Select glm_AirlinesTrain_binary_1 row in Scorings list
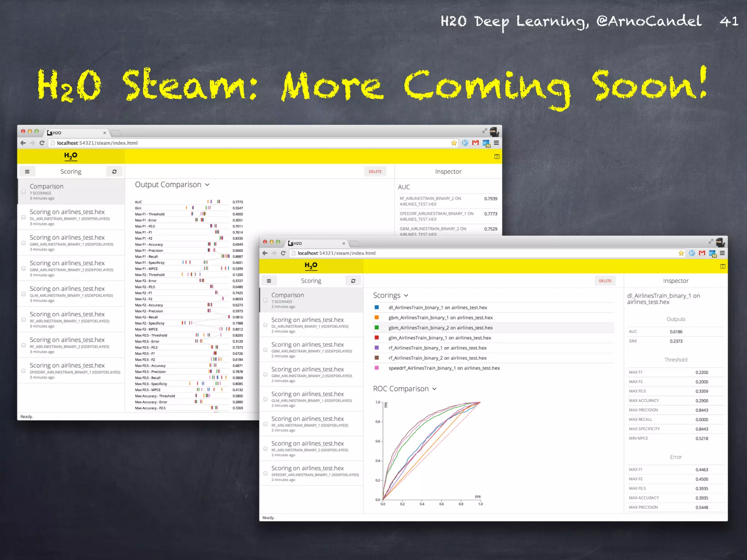Screen dimensions: 747x560 [x=493, y=338]
